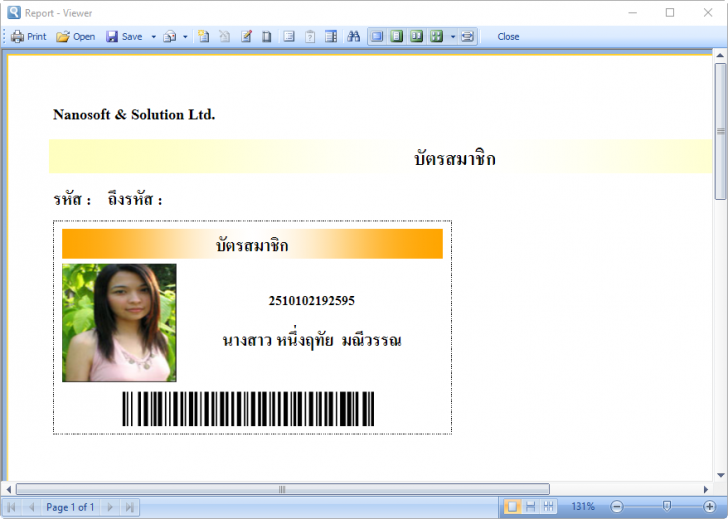The width and height of the screenshot is (728, 519).
Task: Toggle the Parameters panel icon
Action: click(310, 36)
